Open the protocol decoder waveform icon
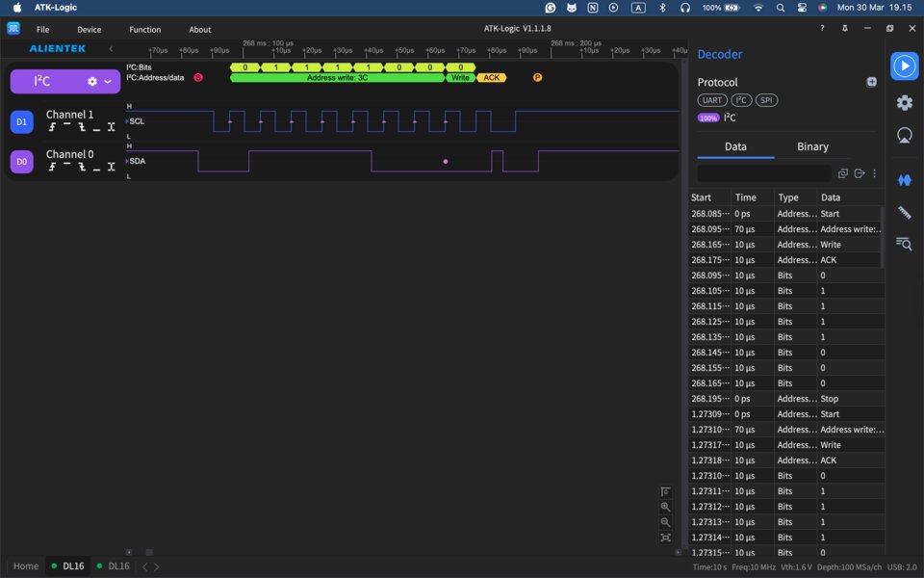Screen dimensions: 924x578 coord(904,180)
